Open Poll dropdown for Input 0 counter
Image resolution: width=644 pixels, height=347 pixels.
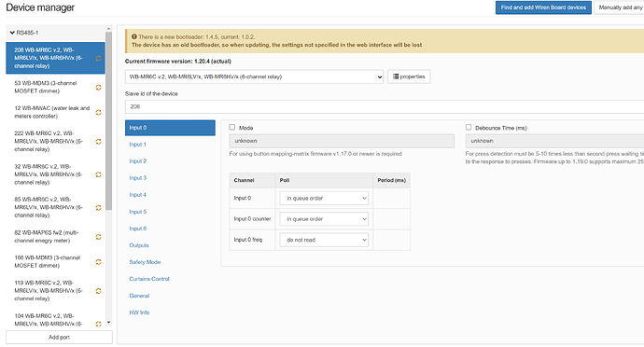324,219
